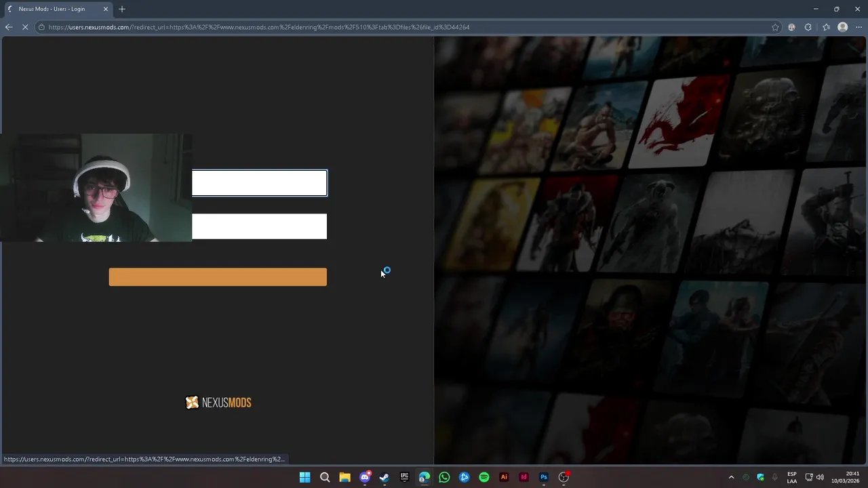Image resolution: width=868 pixels, height=488 pixels.
Task: Click the address bar URL
Action: pos(259,27)
